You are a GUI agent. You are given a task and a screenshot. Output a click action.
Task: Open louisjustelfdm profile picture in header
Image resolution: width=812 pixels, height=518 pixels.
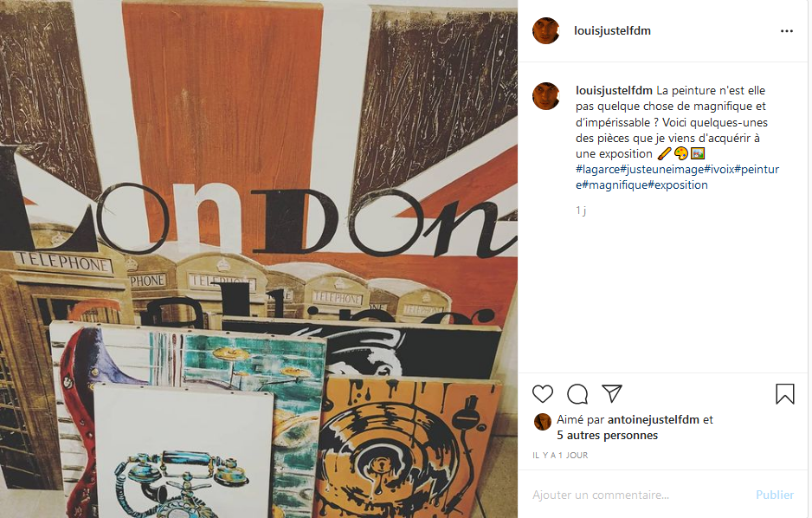coord(546,30)
